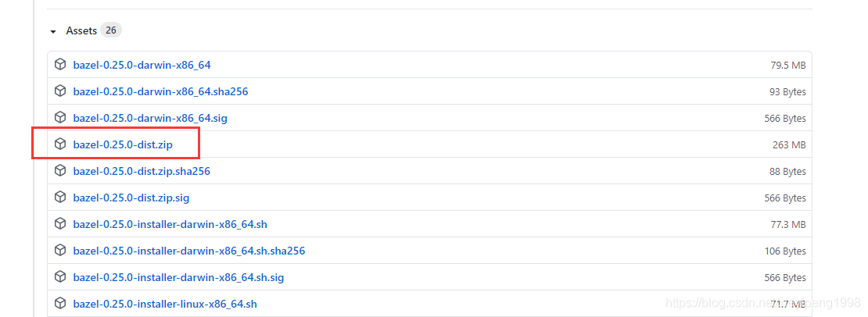
Task: Click package icon beside installer-linux-x86_64.sh
Action: (59, 303)
